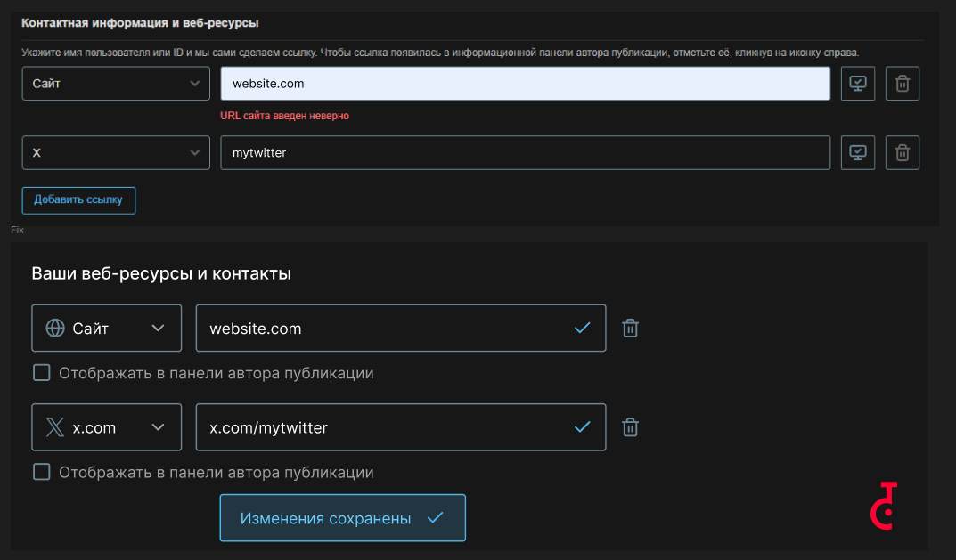This screenshot has width=956, height=560.
Task: Delete the mytwitter link in top form
Action: pos(903,152)
